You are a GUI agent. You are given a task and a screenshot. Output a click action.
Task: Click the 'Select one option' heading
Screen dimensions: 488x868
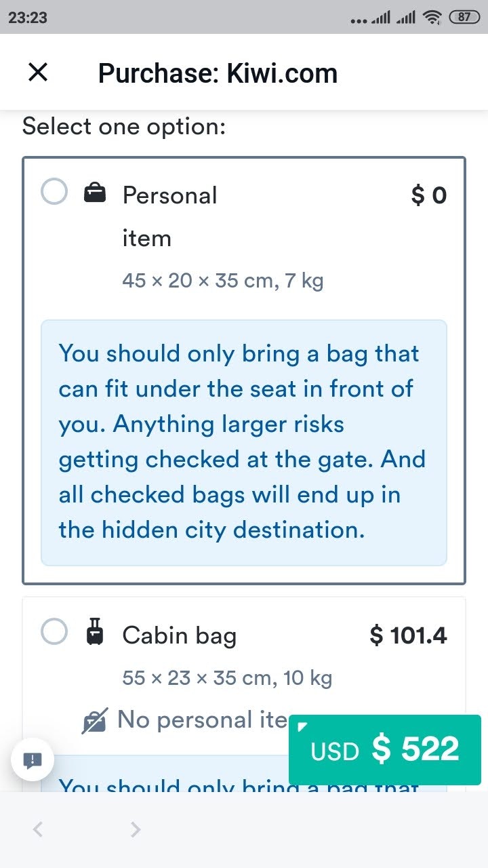click(x=124, y=126)
